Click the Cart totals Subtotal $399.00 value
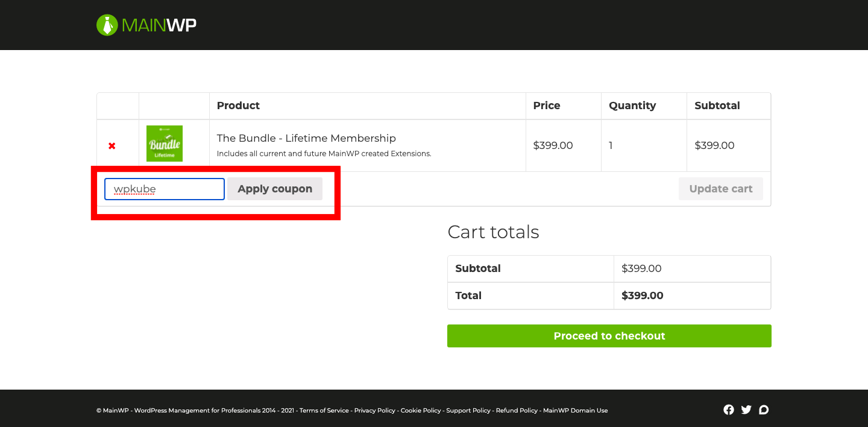Image resolution: width=868 pixels, height=427 pixels. 641,268
